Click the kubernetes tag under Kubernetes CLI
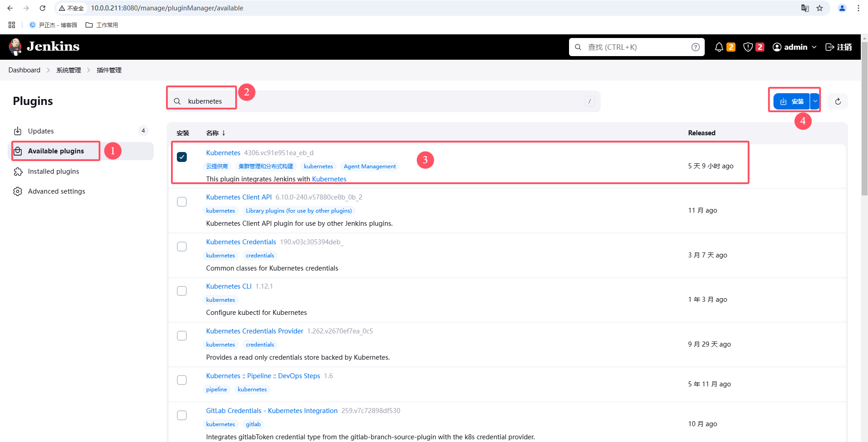The height and width of the screenshot is (442, 868). pos(221,300)
